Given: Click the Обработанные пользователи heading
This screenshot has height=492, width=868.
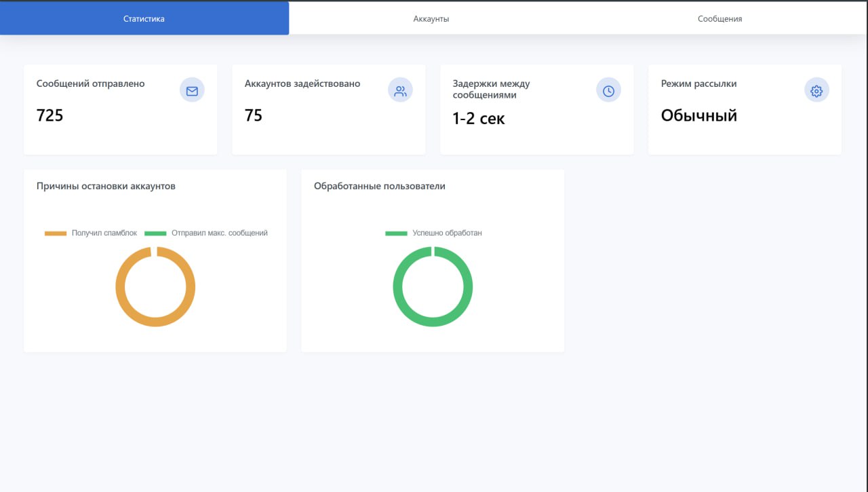Looking at the screenshot, I should pyautogui.click(x=380, y=186).
